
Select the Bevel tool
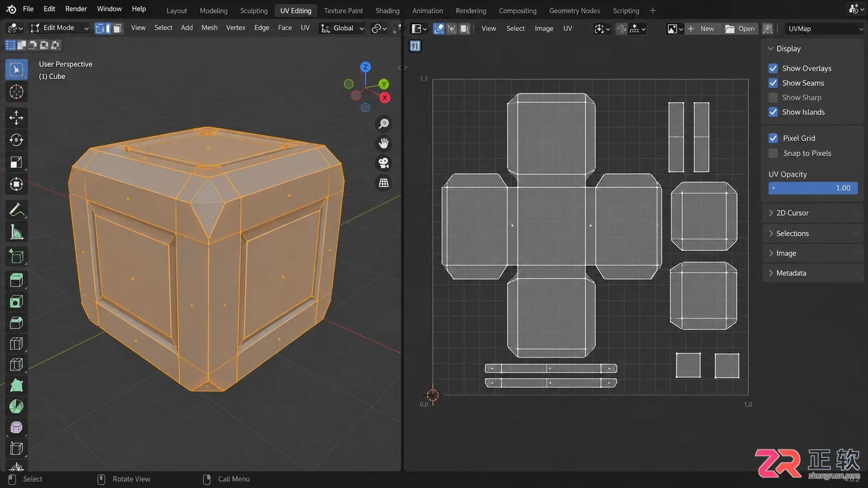[16, 322]
